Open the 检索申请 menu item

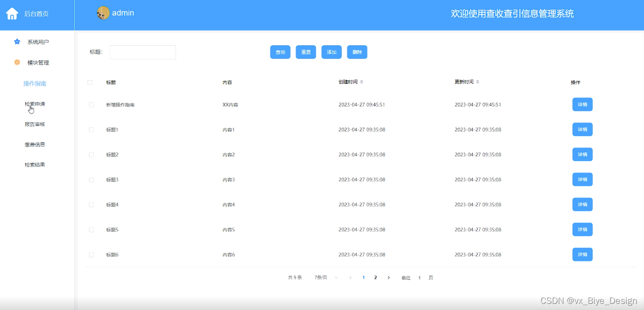point(35,104)
